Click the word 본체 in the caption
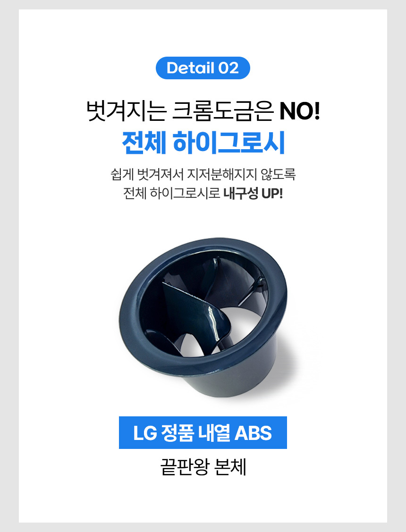 click(x=231, y=467)
